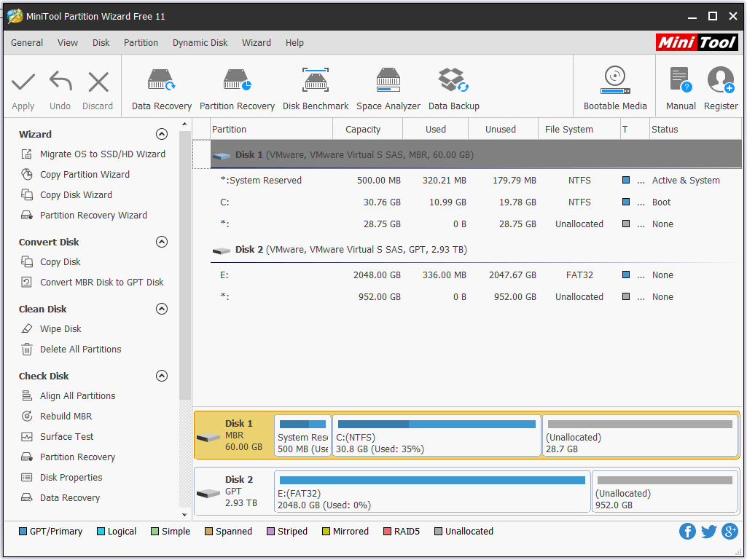Open Disk Properties
The image size is (747, 560).
(x=61, y=478)
